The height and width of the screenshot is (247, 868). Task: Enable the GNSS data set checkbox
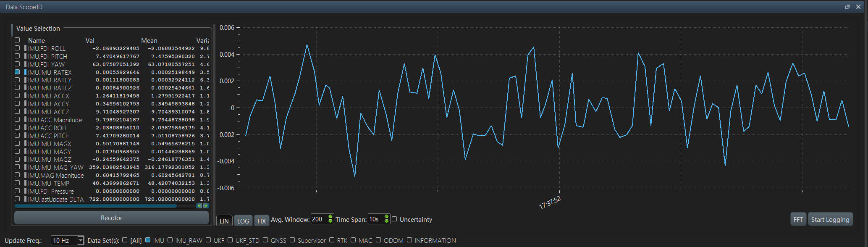pyautogui.click(x=265, y=240)
